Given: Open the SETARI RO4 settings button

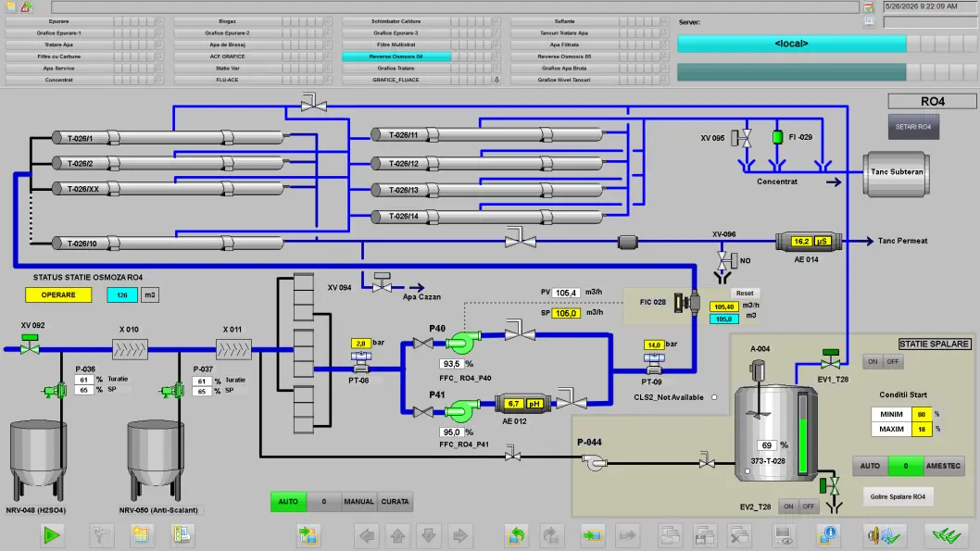Looking at the screenshot, I should click(913, 127).
